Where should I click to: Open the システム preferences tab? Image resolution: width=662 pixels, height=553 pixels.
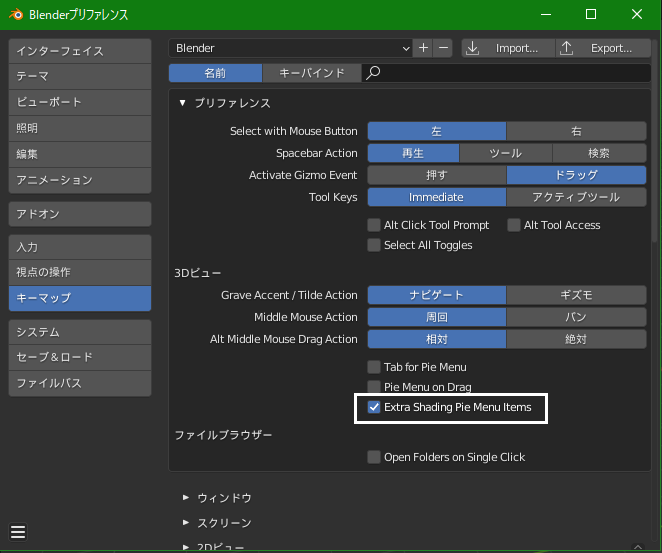click(x=80, y=332)
